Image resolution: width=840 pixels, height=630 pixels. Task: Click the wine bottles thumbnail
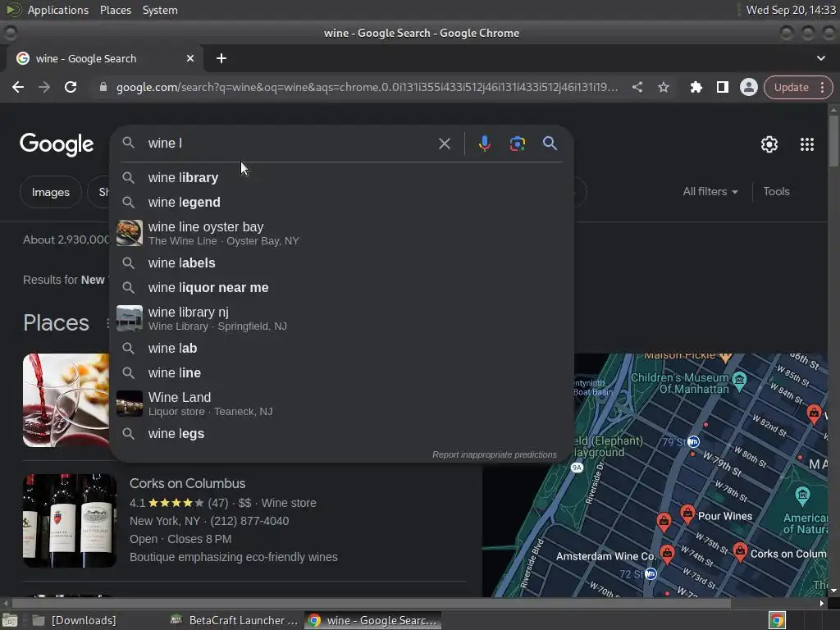[x=70, y=521]
